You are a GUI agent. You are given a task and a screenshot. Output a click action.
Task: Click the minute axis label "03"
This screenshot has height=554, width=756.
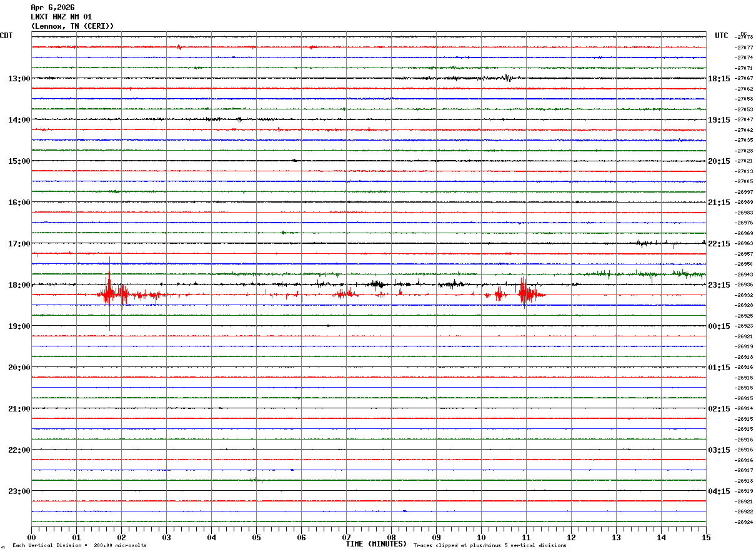point(166,538)
